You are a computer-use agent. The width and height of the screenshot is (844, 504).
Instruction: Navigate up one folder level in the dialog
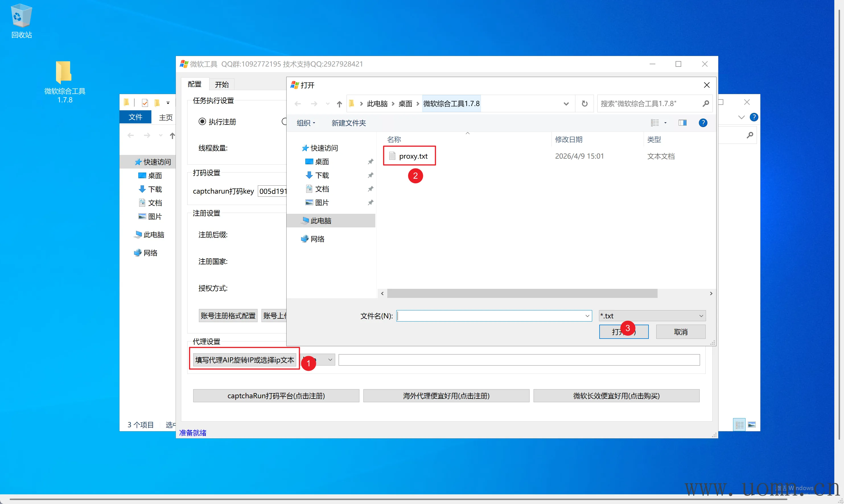(x=339, y=104)
